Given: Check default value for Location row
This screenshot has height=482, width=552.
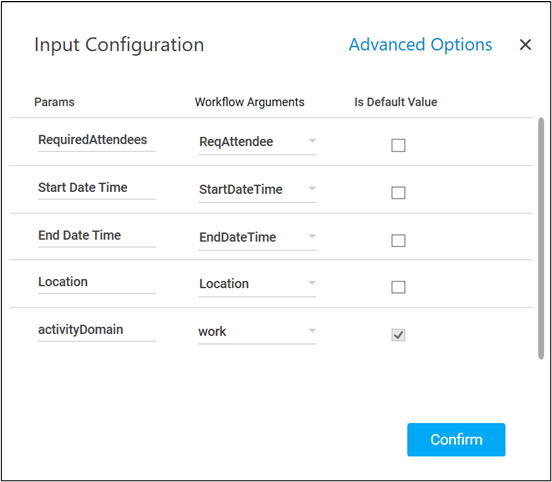Looking at the screenshot, I should tap(398, 287).
